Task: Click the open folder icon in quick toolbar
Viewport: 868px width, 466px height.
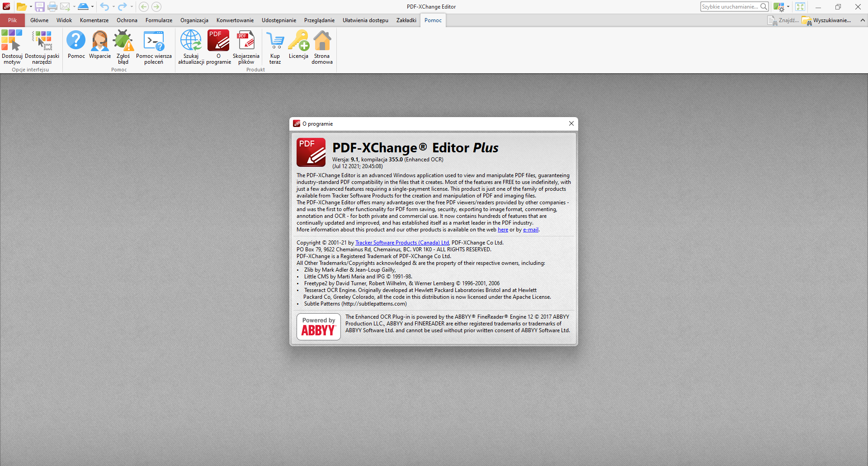Action: 21,7
